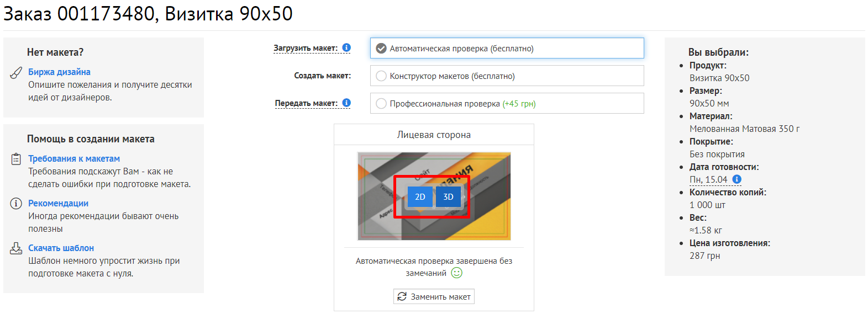Follow the Скачать шаблон link

pos(61,248)
